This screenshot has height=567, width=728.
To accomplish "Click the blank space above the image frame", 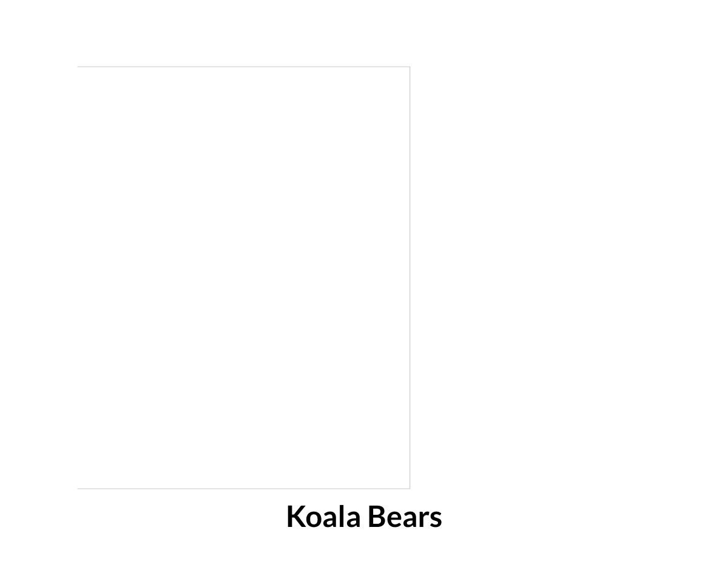I will tap(243, 33).
